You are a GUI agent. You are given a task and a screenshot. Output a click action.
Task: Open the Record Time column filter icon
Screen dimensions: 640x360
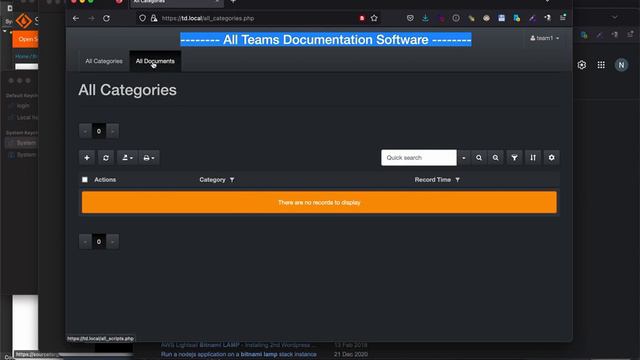pos(458,180)
